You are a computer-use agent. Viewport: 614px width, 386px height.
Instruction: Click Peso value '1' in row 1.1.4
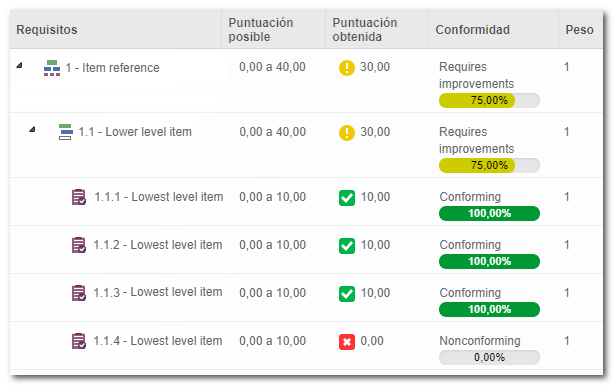(x=566, y=341)
